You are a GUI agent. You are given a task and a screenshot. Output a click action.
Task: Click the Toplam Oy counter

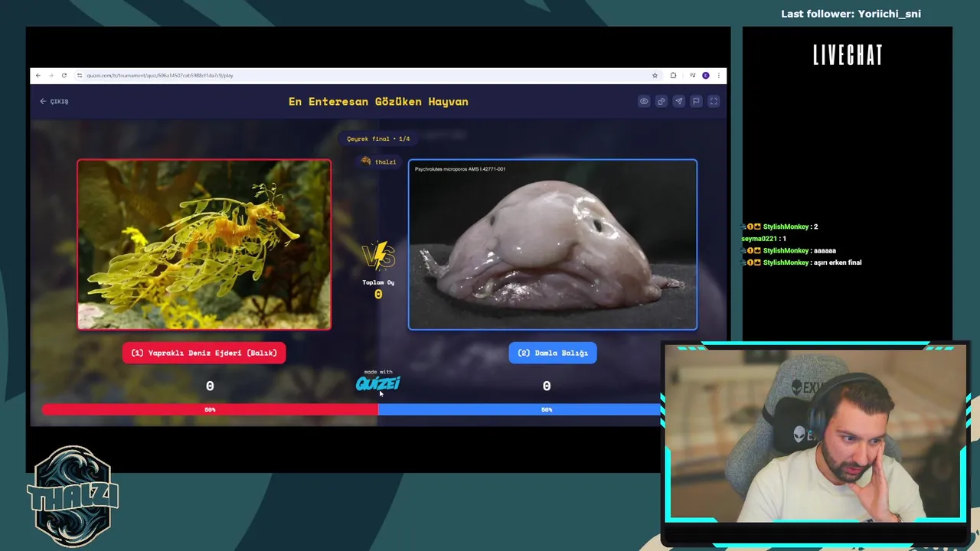378,289
